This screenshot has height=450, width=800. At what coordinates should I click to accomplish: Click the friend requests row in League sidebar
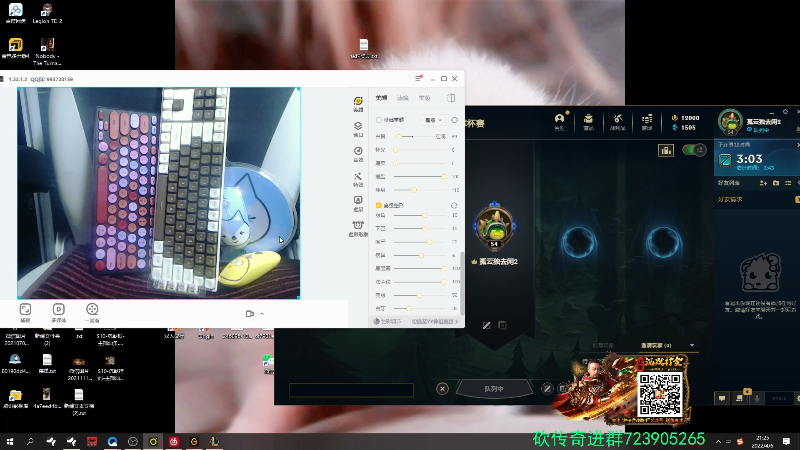pos(757,199)
